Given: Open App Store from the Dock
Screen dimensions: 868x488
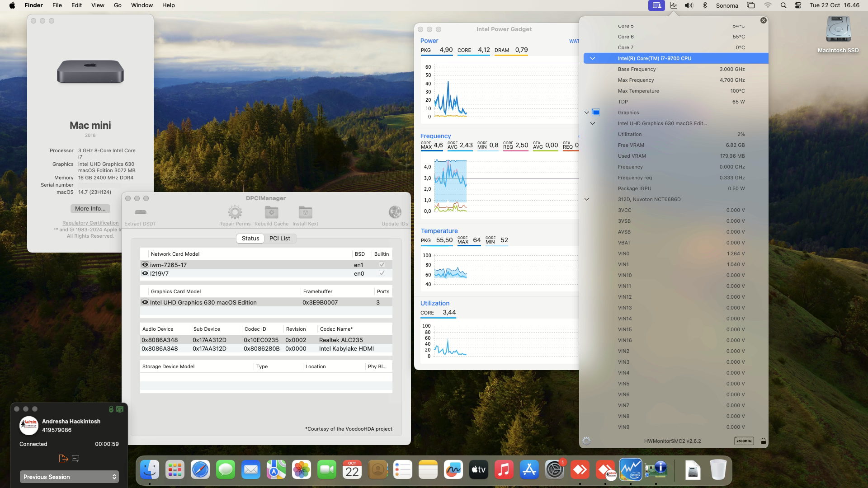Looking at the screenshot, I should [529, 470].
